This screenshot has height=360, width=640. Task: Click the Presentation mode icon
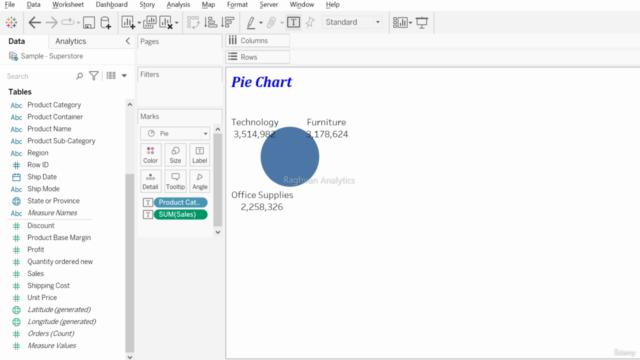pyautogui.click(x=422, y=22)
